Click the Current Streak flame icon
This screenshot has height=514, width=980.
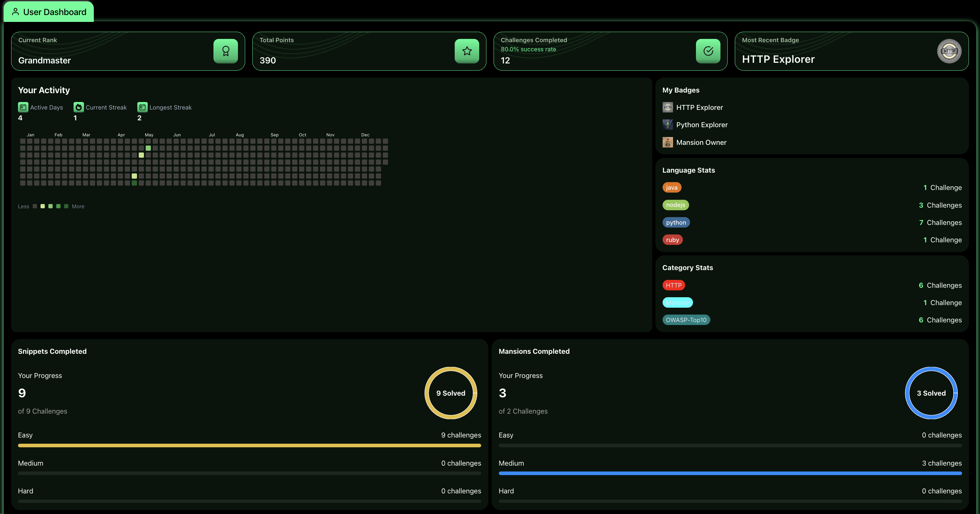(x=79, y=107)
